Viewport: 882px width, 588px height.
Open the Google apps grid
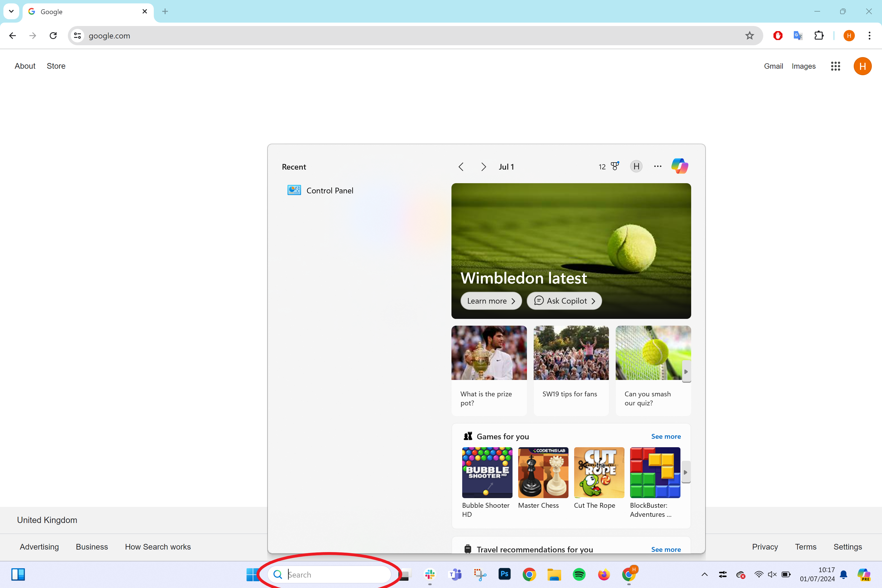pos(835,66)
